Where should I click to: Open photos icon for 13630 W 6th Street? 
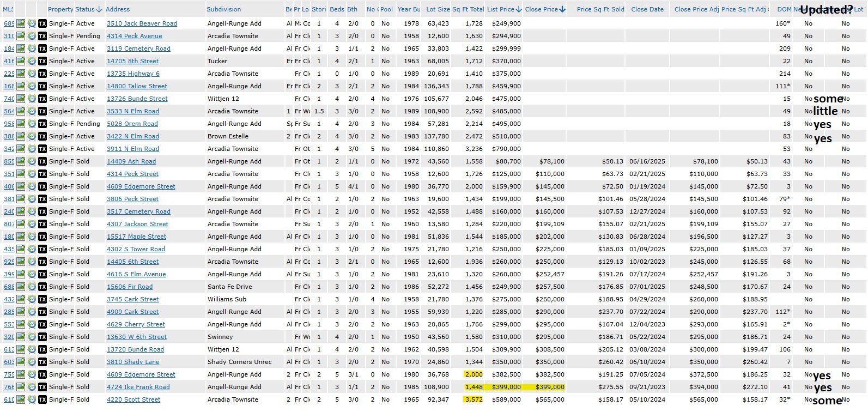[x=21, y=337]
